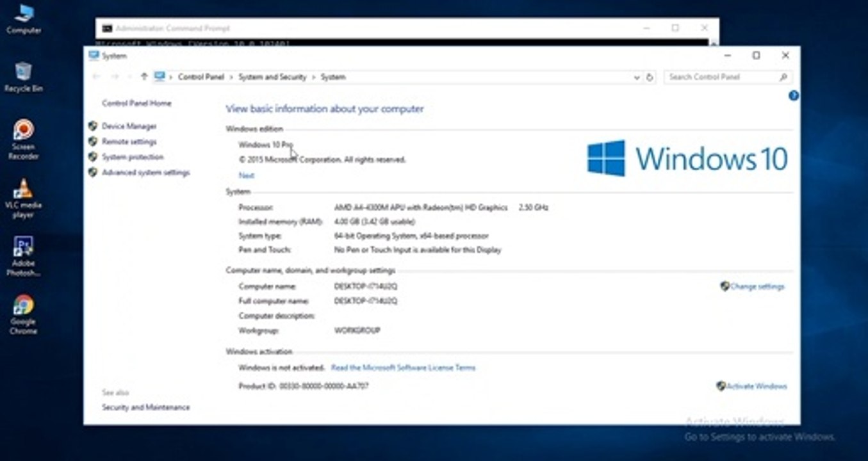This screenshot has height=461, width=868.
Task: Open System protection link
Action: tap(133, 157)
